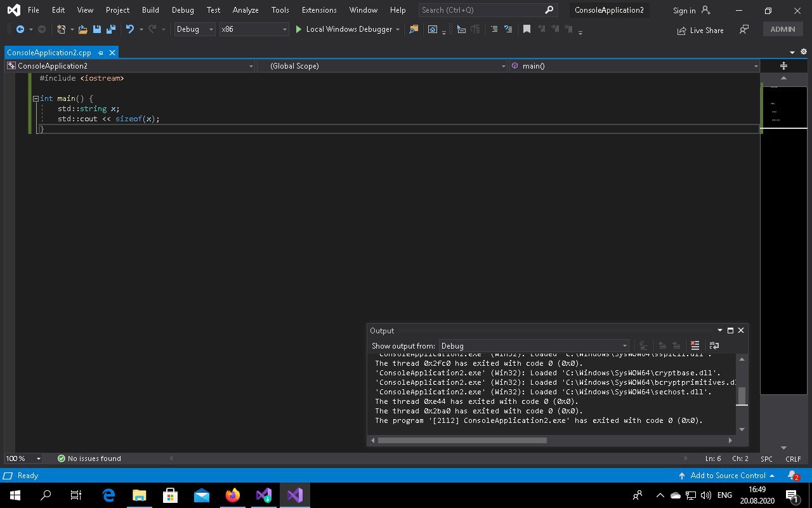Open File Explorer from the taskbar
The image size is (812, 508).
(139, 495)
